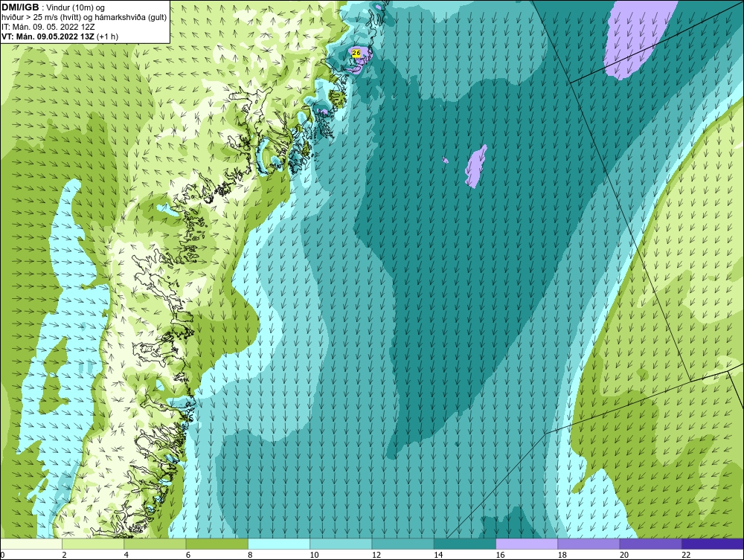Select the 10–12 m/s light teal legend swatch
This screenshot has height=560, width=744.
[x=341, y=544]
